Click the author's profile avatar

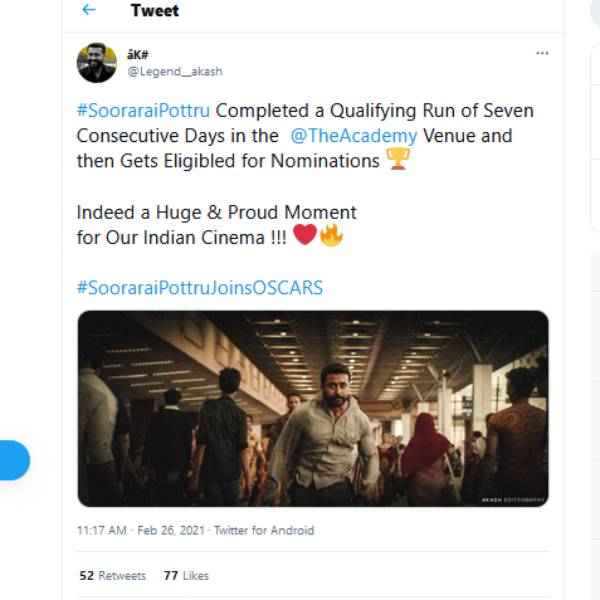pos(97,63)
